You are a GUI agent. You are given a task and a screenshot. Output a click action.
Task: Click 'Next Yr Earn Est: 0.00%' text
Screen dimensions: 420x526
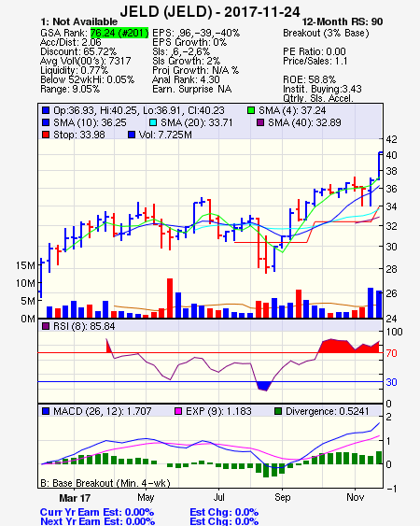click(98, 521)
